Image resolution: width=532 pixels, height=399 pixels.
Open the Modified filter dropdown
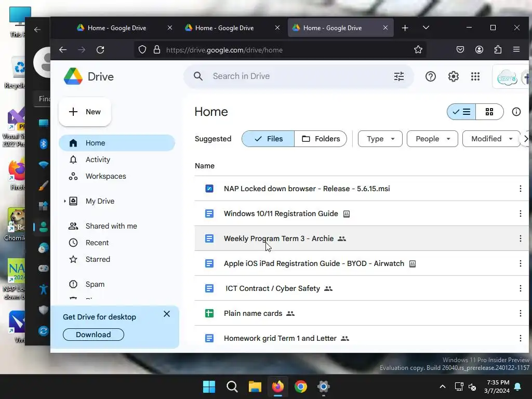coord(491,139)
